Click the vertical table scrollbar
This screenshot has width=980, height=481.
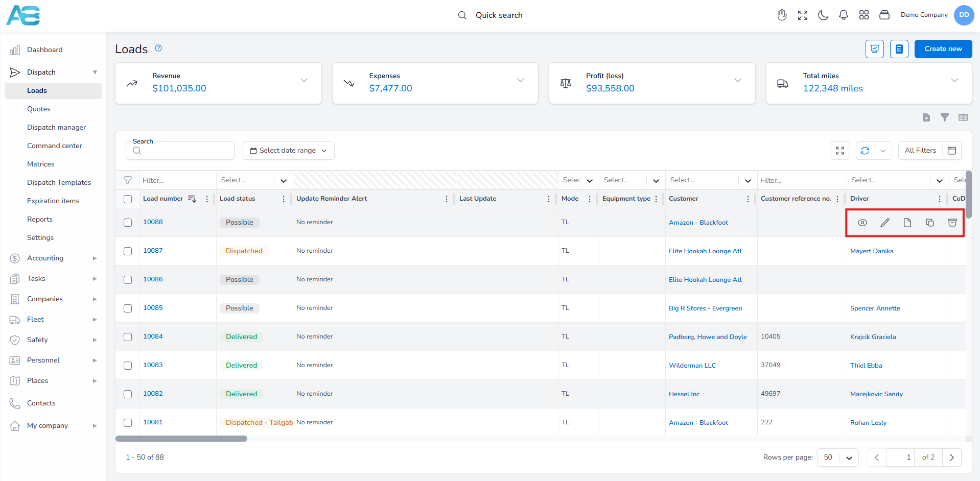click(969, 195)
